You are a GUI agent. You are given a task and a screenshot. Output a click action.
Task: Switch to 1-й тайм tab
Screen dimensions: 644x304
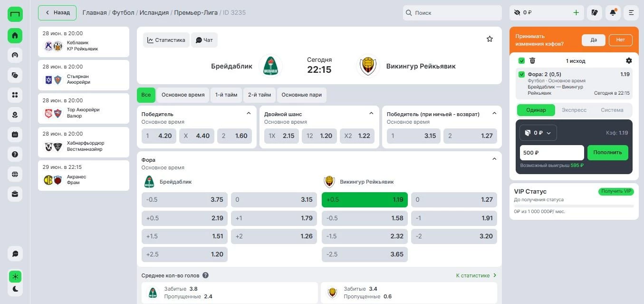(226, 95)
